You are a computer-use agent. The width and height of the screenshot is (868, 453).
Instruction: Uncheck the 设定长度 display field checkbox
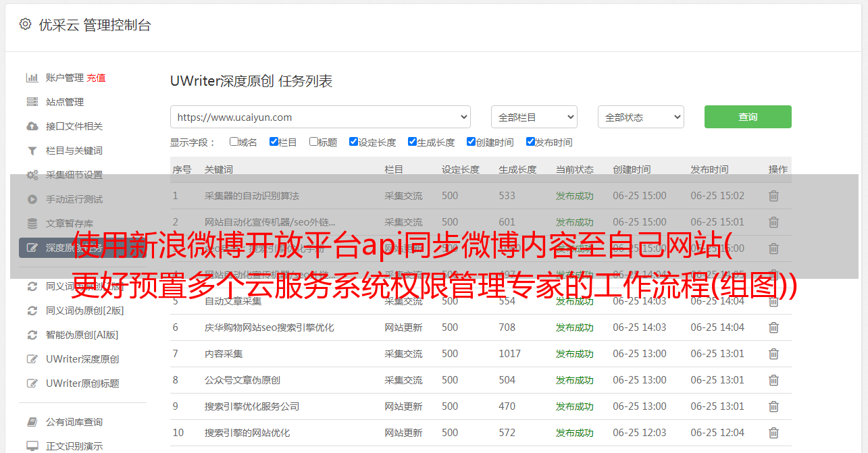click(353, 142)
